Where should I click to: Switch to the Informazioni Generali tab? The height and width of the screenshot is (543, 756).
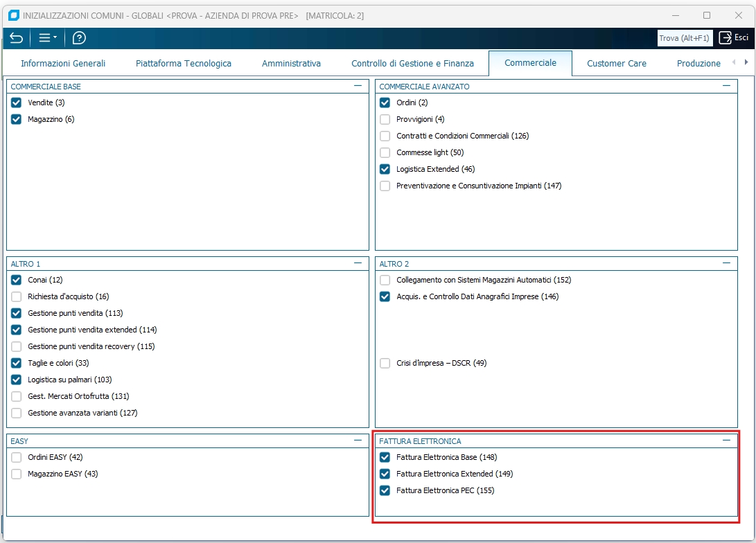(63, 63)
